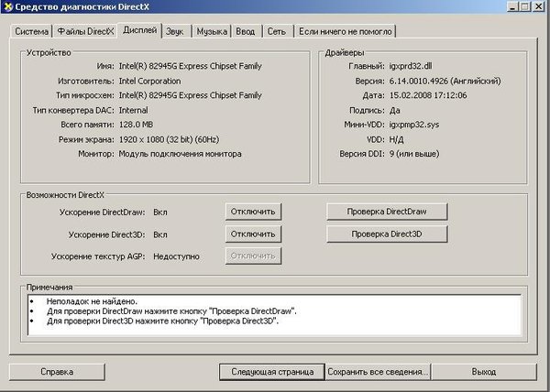Click Сохранить все сведения button
The width and height of the screenshot is (550, 392).
378,372
